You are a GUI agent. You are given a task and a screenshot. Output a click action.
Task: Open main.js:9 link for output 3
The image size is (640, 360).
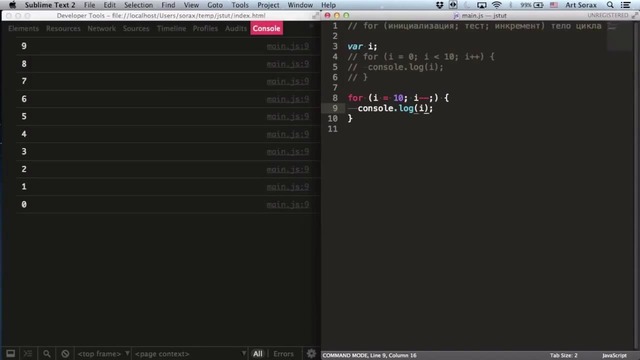288,151
